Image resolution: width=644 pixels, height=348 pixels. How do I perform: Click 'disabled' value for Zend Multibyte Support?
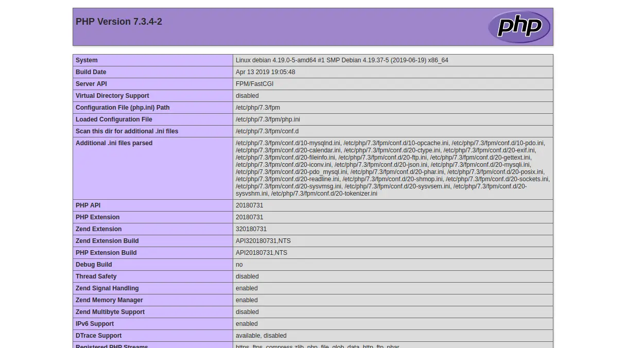tap(247, 312)
